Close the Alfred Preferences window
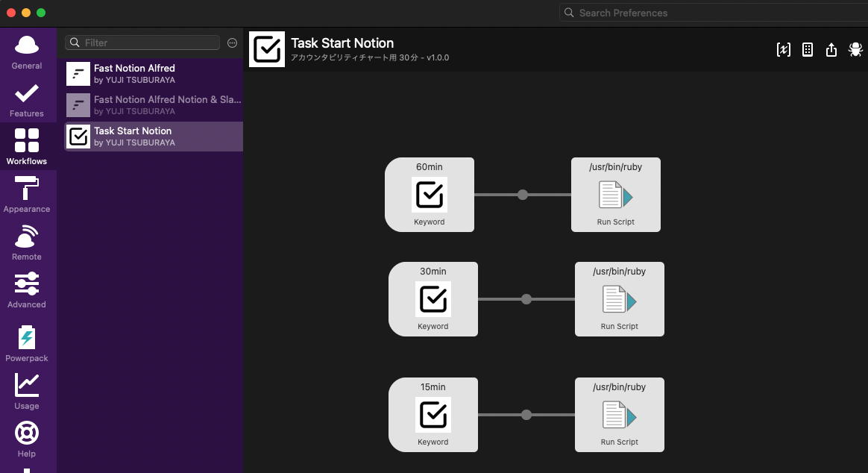The width and height of the screenshot is (868, 473). point(11,13)
